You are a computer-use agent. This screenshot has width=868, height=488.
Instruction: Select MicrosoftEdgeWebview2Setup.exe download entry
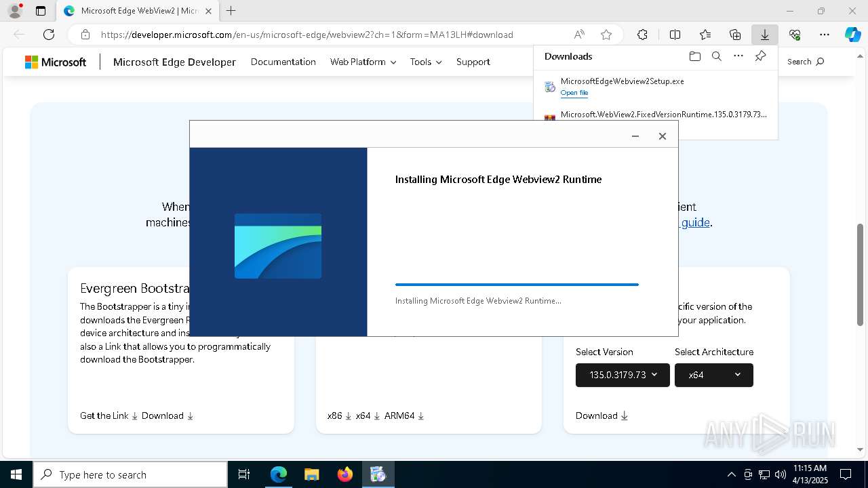[x=656, y=87]
